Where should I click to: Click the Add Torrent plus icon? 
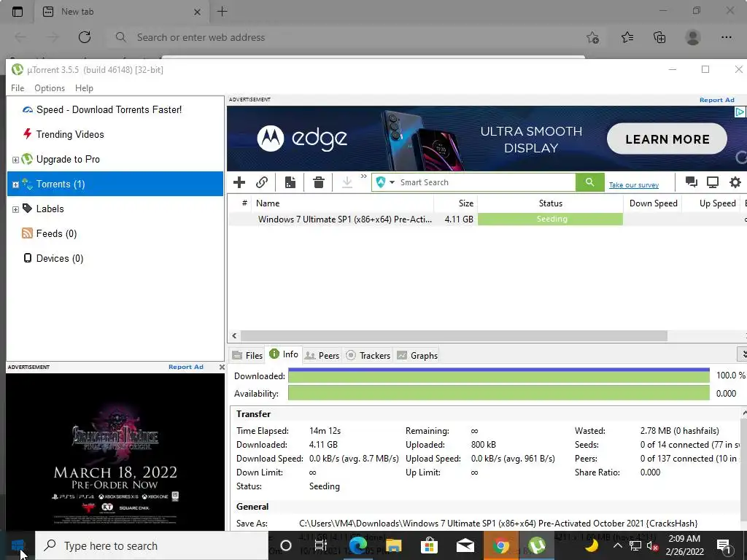tap(239, 182)
